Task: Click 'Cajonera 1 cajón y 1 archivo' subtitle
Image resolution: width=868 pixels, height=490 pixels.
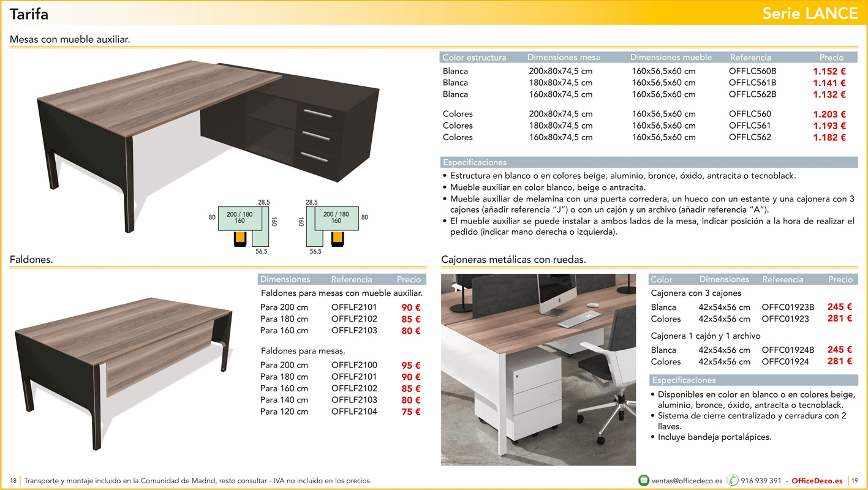Action: (706, 336)
